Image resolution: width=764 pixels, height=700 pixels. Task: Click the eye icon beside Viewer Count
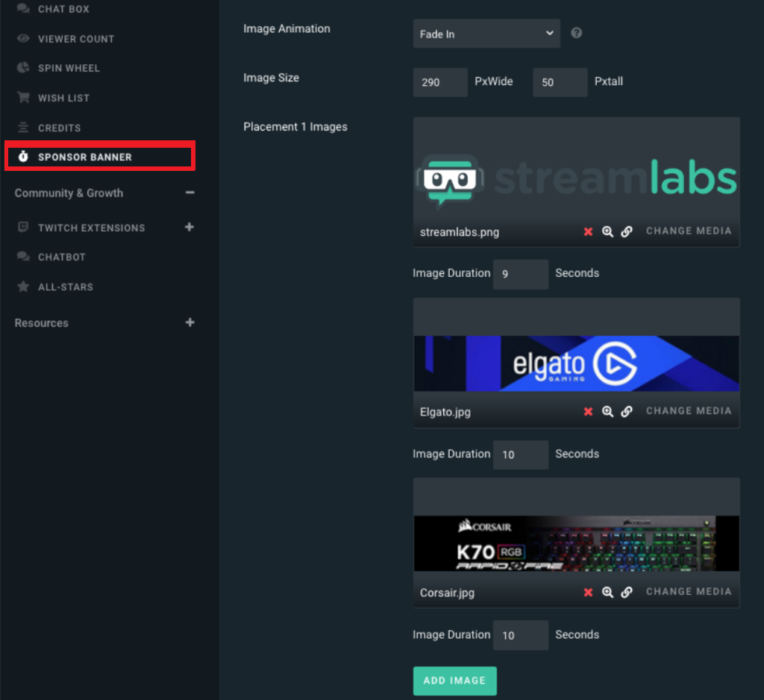point(23,38)
